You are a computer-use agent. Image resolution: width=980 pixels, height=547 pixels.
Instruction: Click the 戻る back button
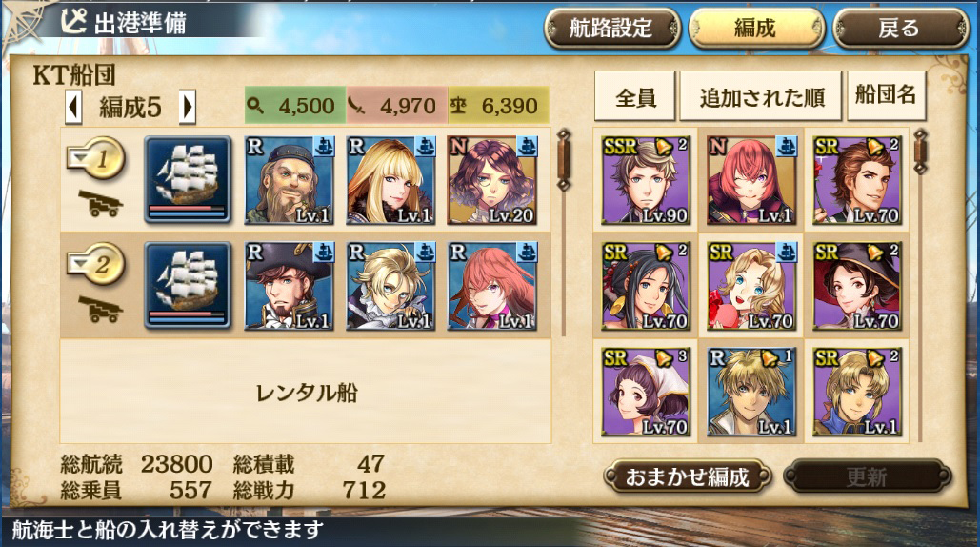tap(900, 29)
